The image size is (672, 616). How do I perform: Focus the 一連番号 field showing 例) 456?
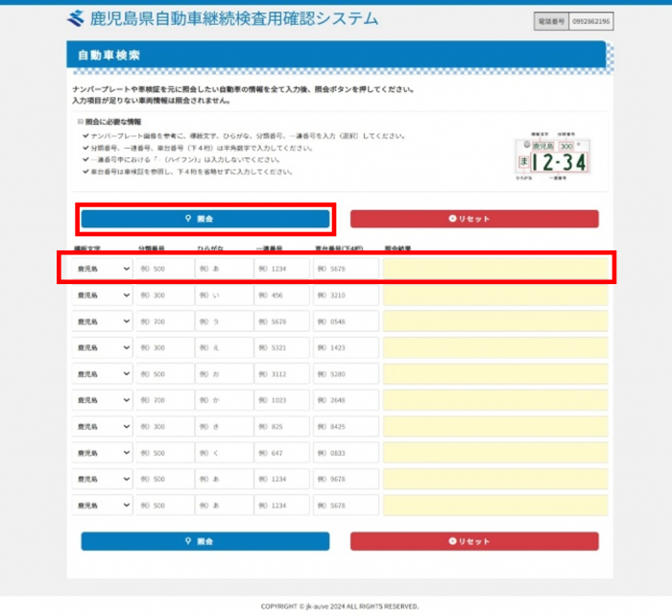[282, 296]
